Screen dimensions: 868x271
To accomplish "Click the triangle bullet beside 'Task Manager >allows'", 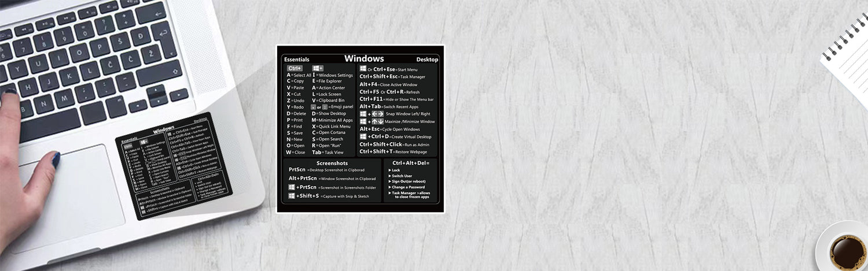I will click(389, 193).
